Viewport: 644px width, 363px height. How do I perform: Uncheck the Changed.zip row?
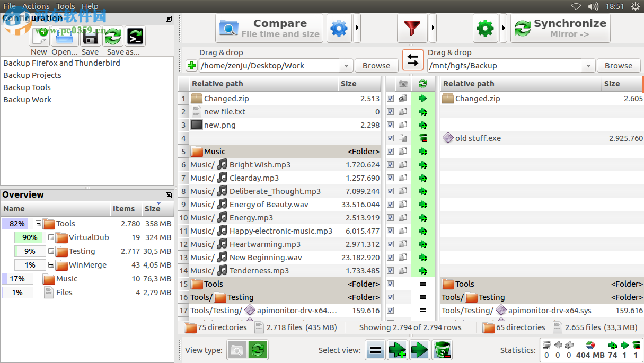point(391,98)
